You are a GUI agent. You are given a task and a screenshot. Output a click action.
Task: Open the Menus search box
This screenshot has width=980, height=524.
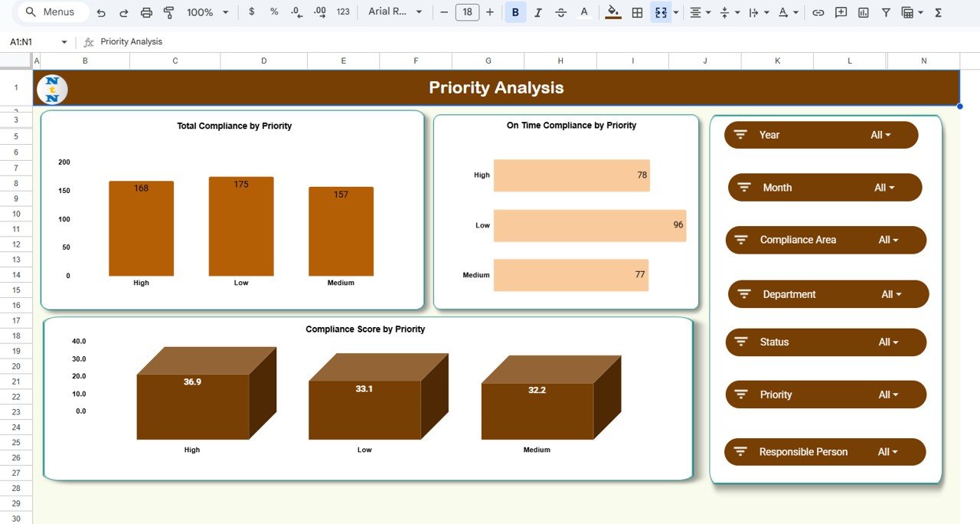coord(51,11)
